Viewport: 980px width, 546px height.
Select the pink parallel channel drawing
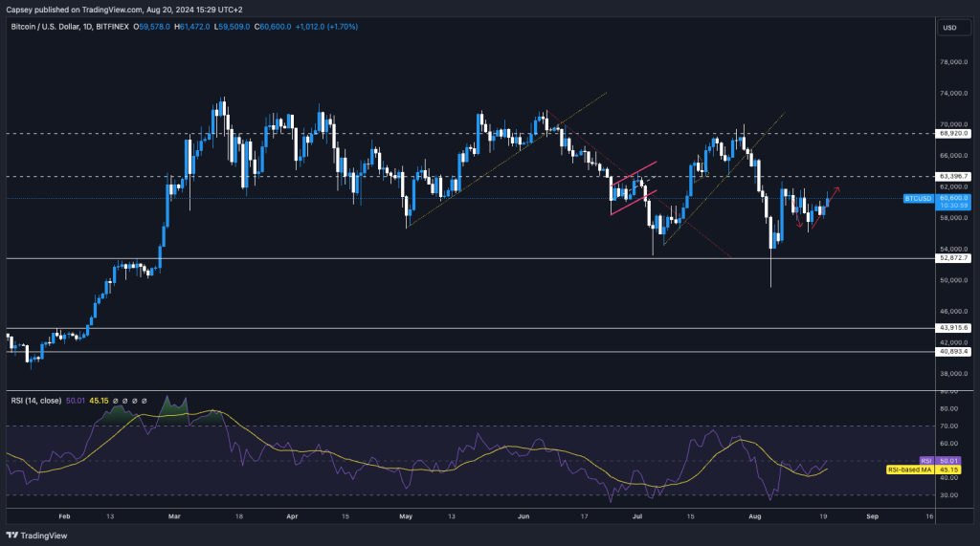pos(634,187)
